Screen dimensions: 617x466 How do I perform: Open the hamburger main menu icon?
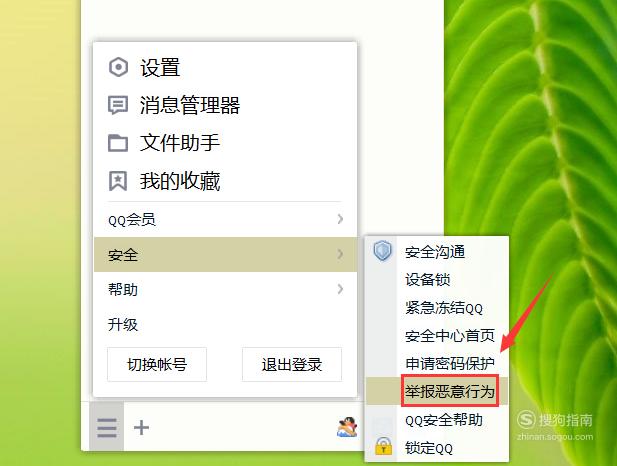coord(107,427)
